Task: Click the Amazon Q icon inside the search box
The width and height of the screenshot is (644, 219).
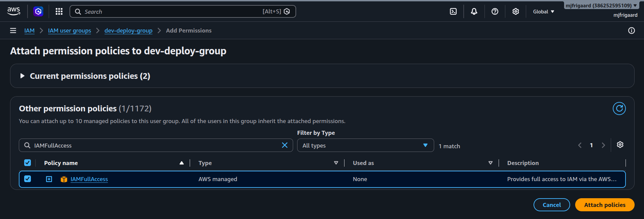Action: tap(287, 11)
